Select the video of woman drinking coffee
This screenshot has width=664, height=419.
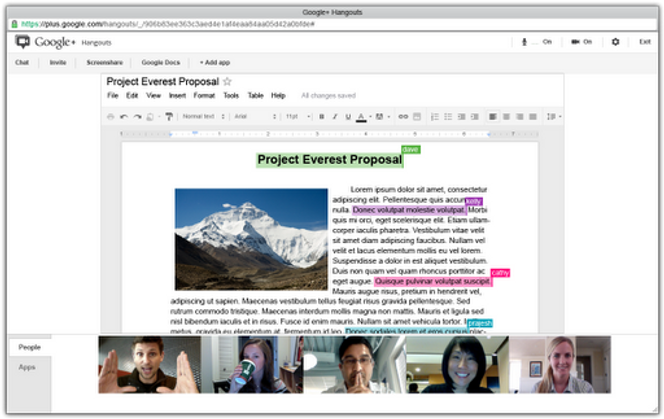(x=252, y=365)
